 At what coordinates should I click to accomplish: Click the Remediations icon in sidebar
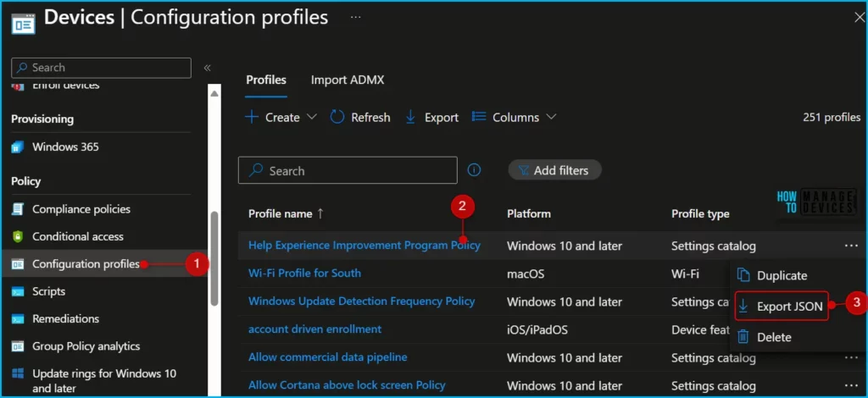click(x=18, y=319)
